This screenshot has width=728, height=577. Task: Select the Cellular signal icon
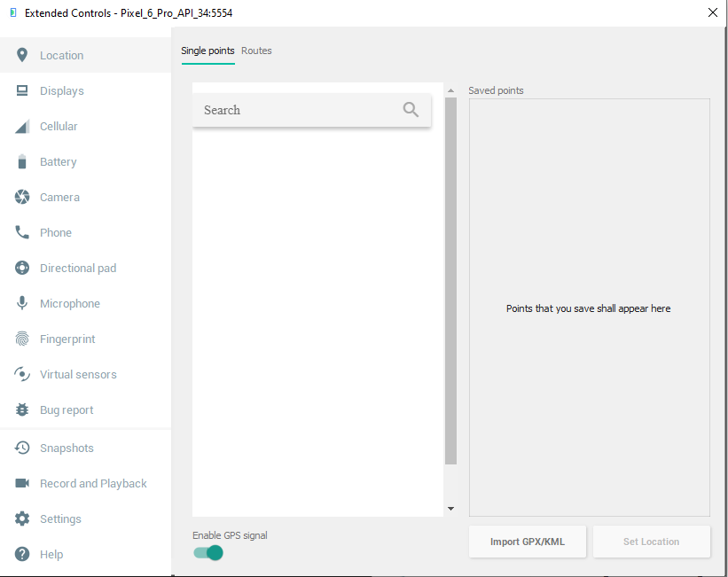point(22,127)
